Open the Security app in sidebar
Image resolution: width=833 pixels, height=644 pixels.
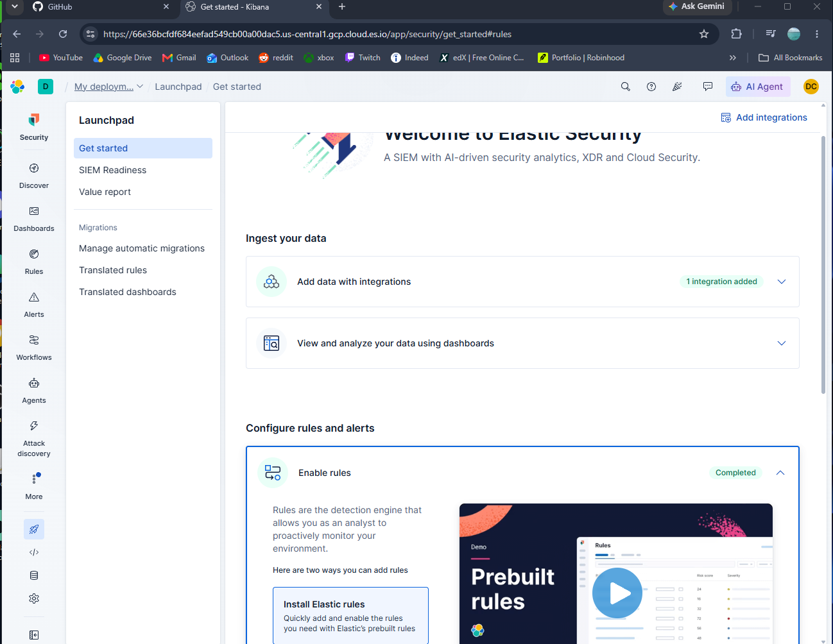[34, 127]
